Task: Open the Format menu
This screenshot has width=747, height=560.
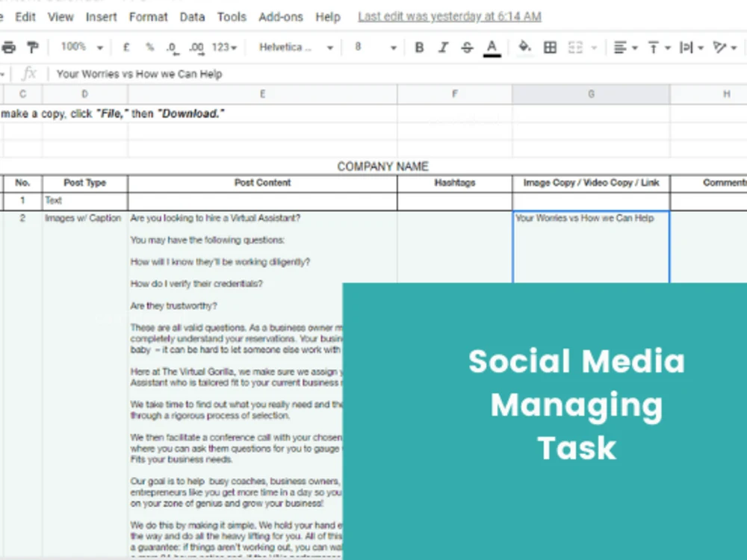Action: (x=148, y=17)
